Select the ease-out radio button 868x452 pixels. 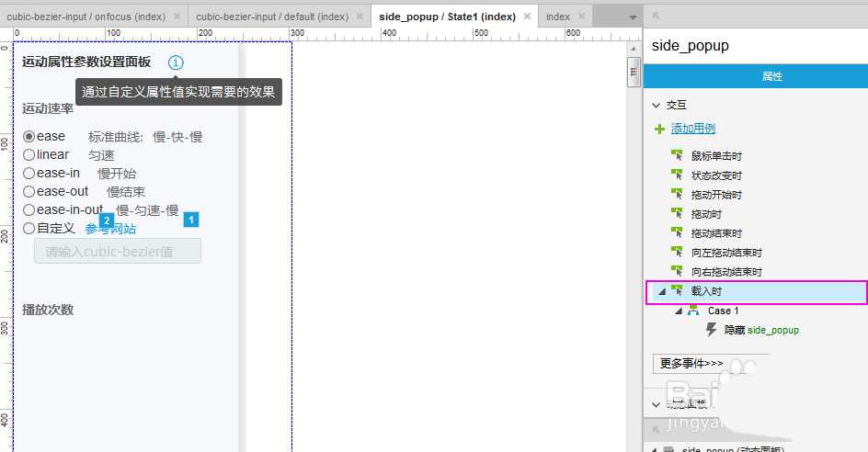coord(29,192)
